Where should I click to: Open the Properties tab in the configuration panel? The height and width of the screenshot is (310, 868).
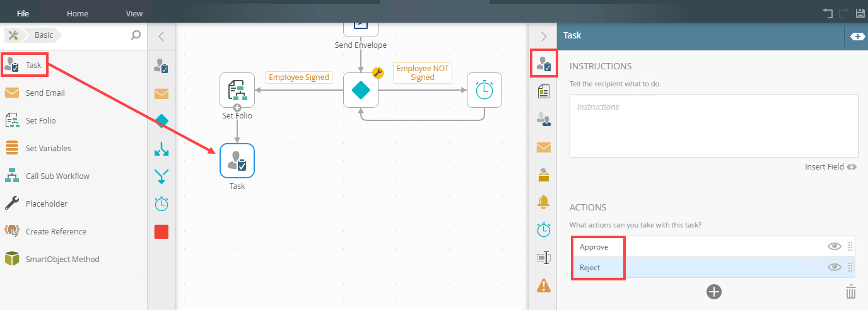click(x=543, y=258)
